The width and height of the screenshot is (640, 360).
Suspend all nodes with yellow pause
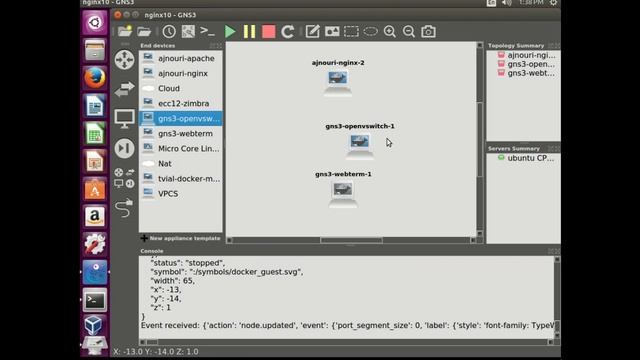[249, 31]
